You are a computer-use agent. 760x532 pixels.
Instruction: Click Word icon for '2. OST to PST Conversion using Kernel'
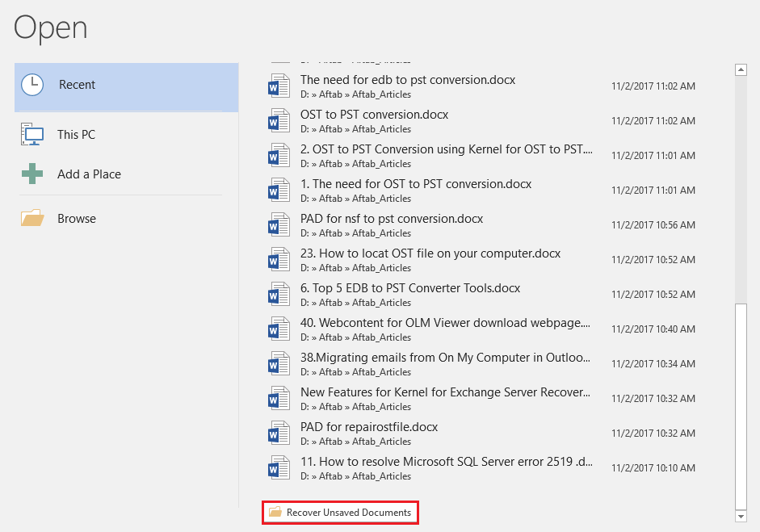(279, 156)
